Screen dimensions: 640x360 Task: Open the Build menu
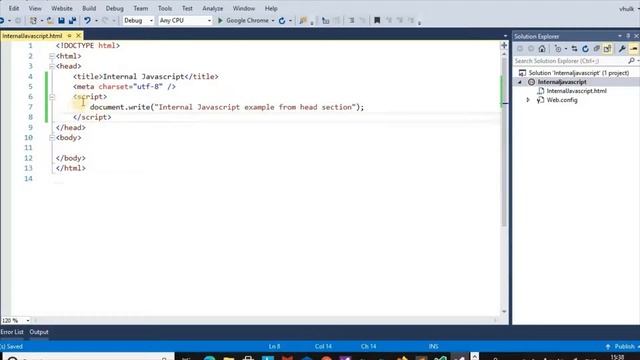click(89, 8)
